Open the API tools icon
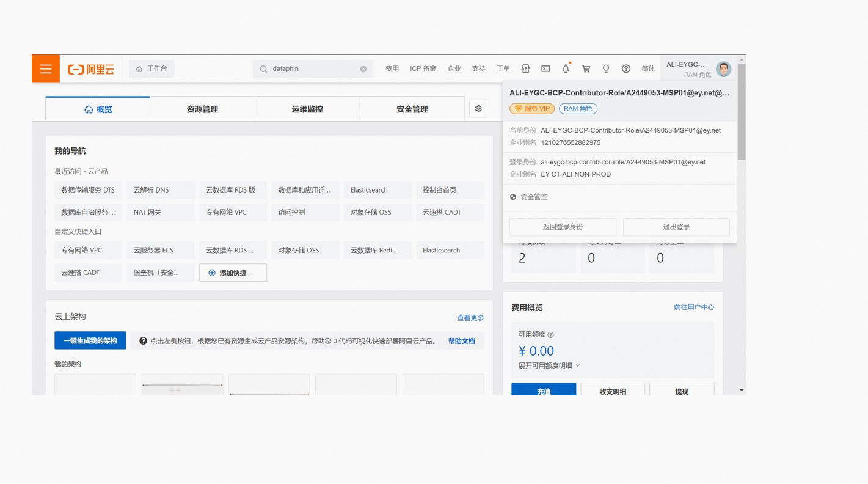This screenshot has height=484, width=868. [x=525, y=69]
